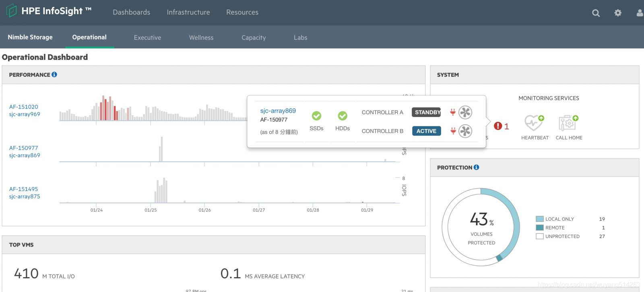The width and height of the screenshot is (644, 292).
Task: Open the search magnifier icon
Action: click(x=596, y=13)
